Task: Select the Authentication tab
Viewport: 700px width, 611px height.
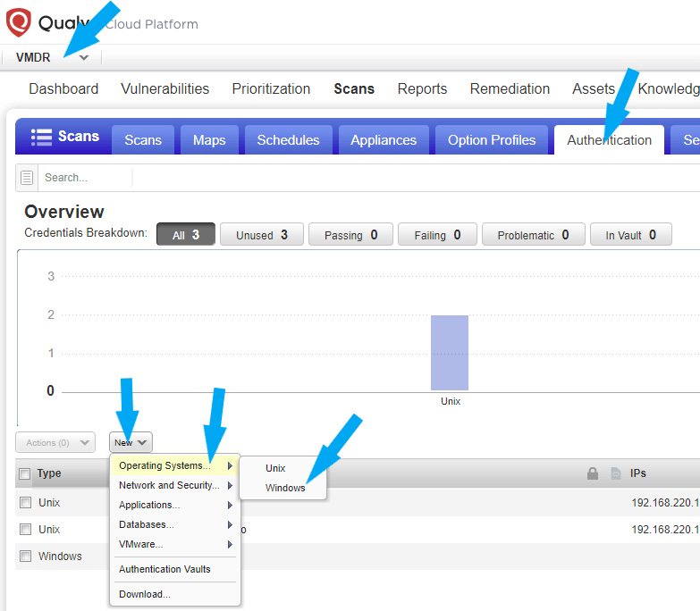Action: (609, 140)
